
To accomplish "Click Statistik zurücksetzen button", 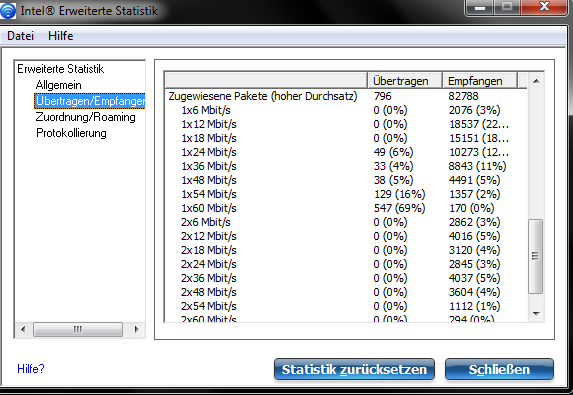I will click(354, 369).
